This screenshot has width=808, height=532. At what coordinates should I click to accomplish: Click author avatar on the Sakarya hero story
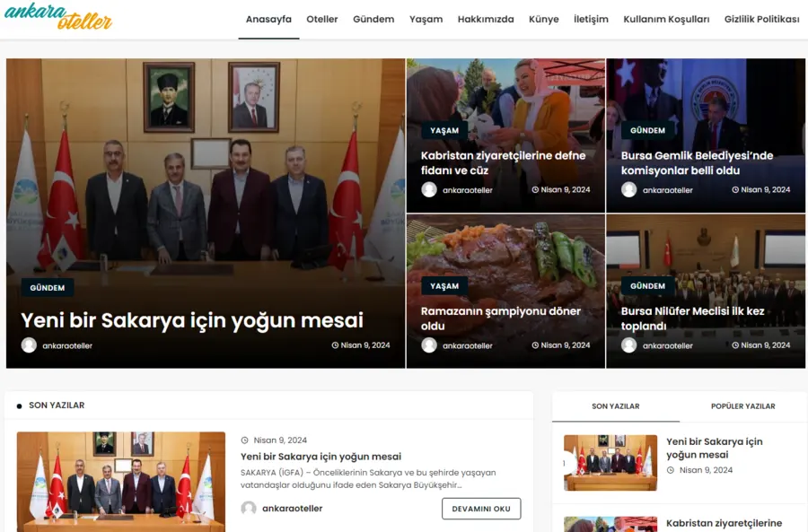point(29,345)
